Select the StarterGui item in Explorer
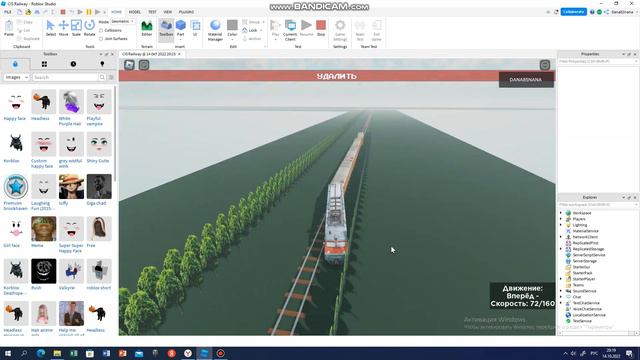Screen dimensions: 640x360 pos(581,267)
